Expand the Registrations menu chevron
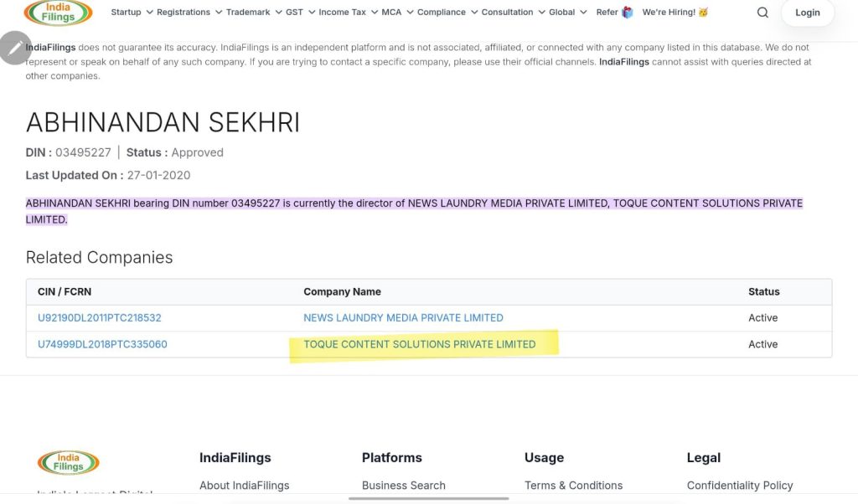 (219, 12)
